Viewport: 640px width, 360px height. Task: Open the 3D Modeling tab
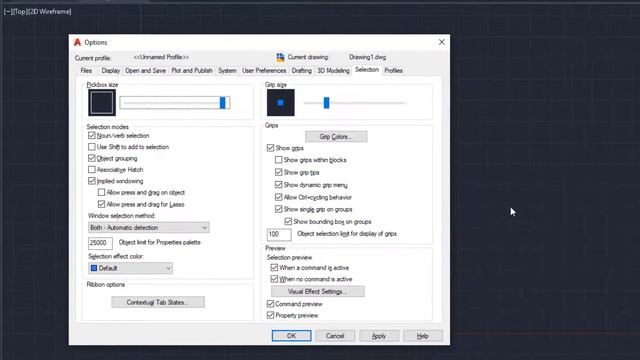333,71
